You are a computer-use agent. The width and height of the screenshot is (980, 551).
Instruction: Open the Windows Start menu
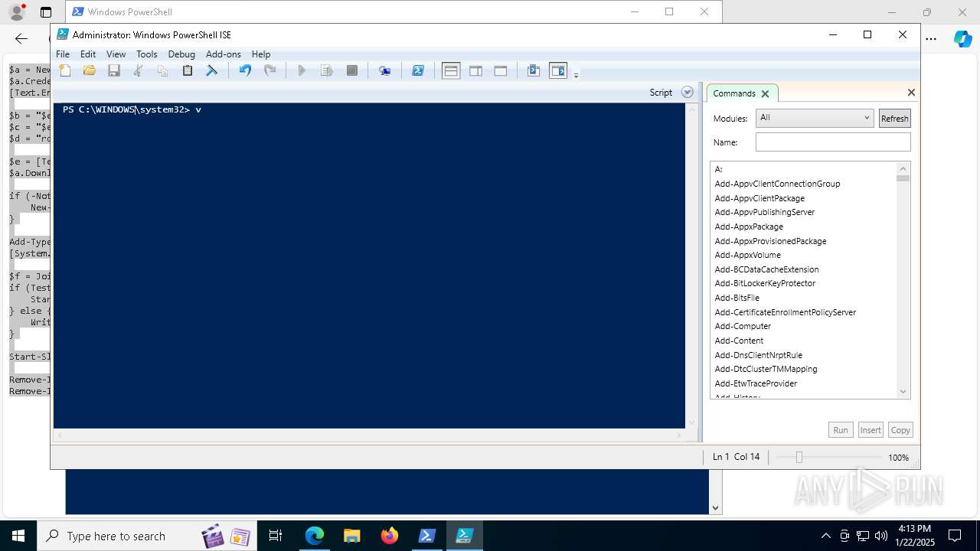(x=18, y=536)
